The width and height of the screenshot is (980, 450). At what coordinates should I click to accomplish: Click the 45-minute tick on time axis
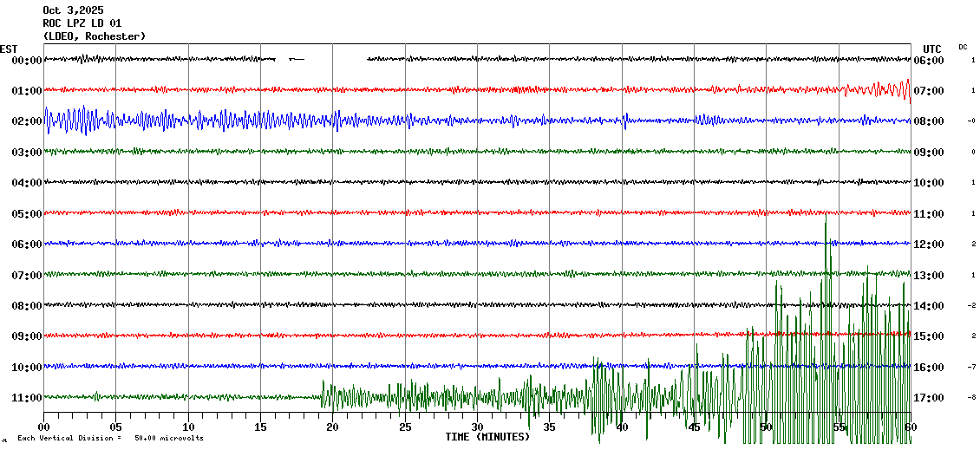pos(694,427)
